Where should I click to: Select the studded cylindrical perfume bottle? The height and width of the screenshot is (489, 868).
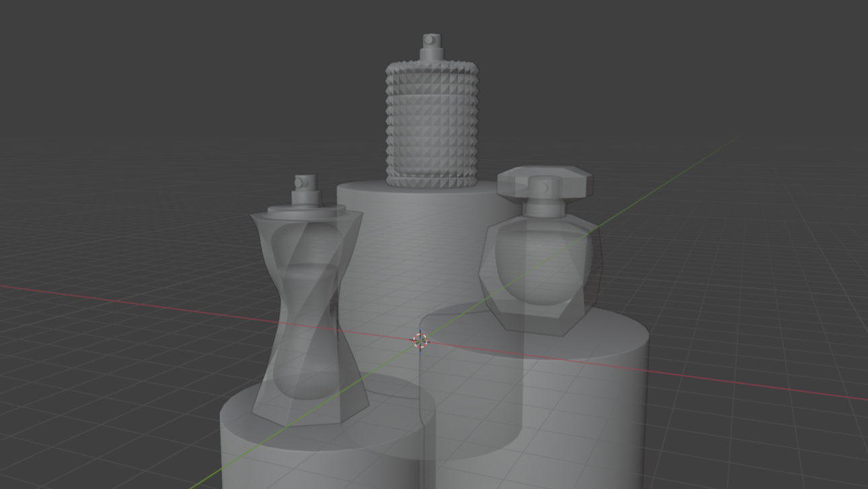(432, 125)
